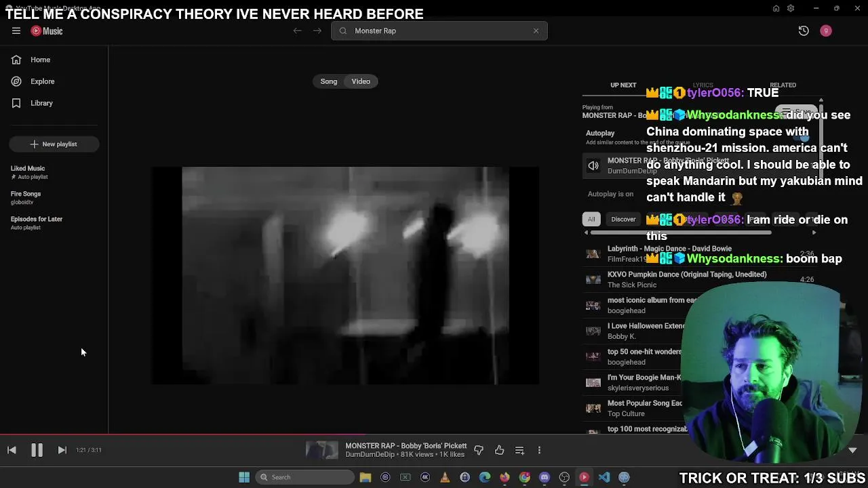Open File Explorer from the taskbar
The height and width of the screenshot is (488, 868).
click(x=366, y=477)
